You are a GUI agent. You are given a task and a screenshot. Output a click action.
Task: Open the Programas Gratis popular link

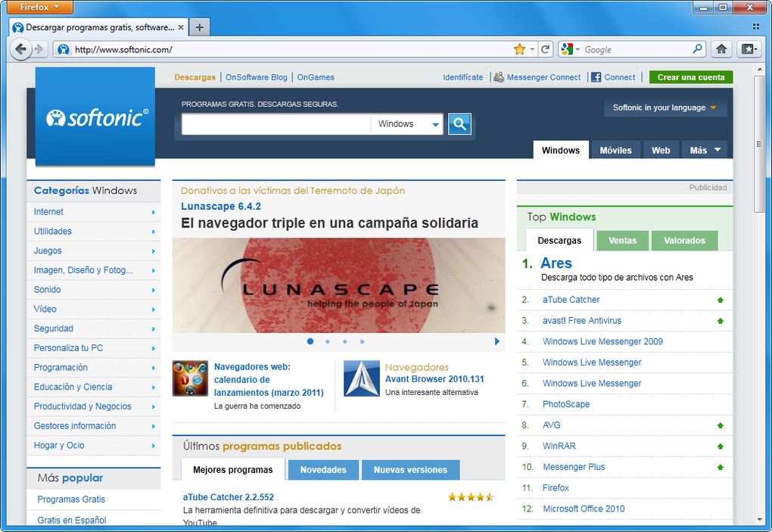pos(71,499)
